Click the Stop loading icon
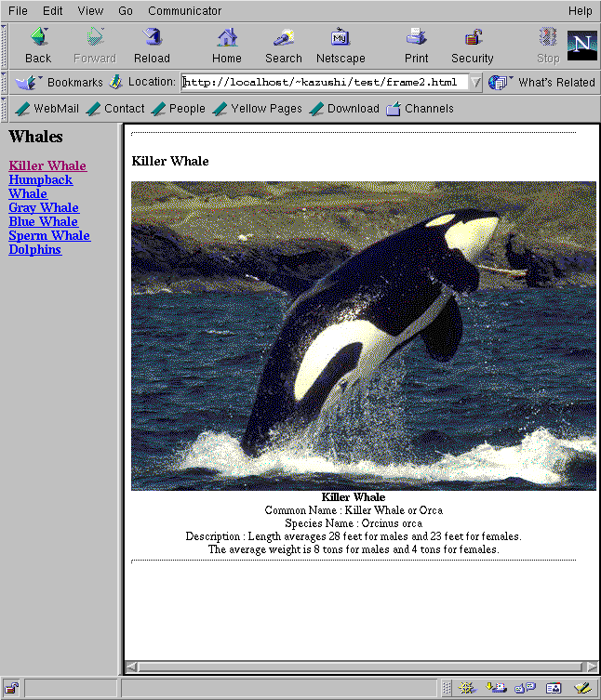601x700 pixels. point(548,36)
